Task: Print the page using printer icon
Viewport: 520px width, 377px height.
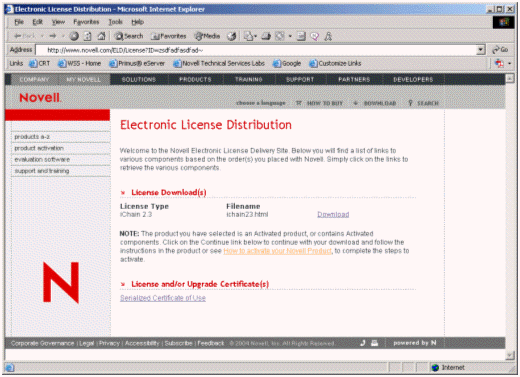Action: pos(266,36)
